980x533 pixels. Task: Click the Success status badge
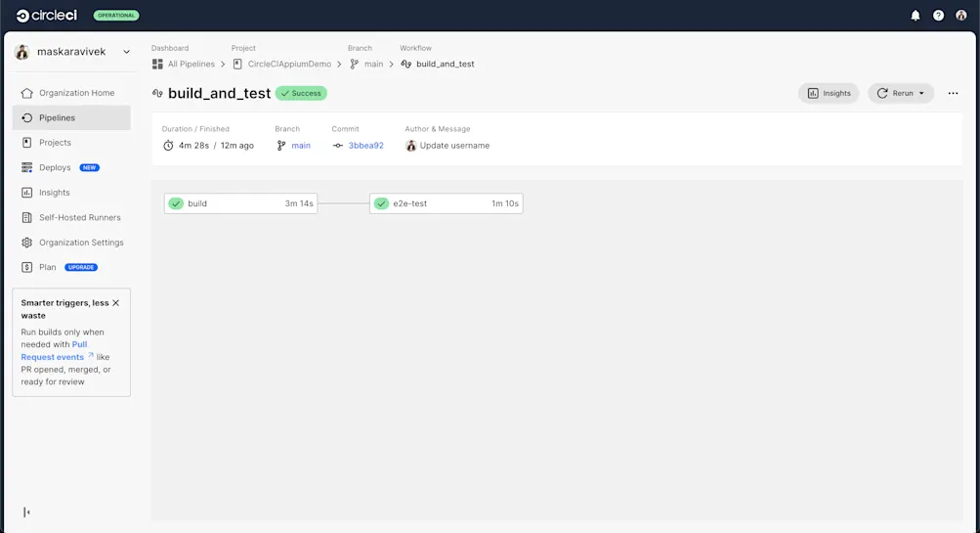[x=301, y=93]
